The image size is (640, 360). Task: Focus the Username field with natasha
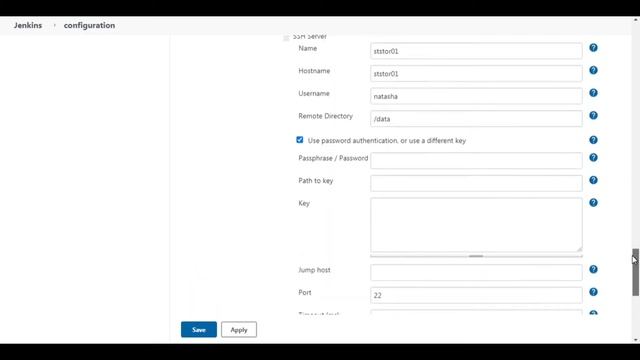point(476,96)
